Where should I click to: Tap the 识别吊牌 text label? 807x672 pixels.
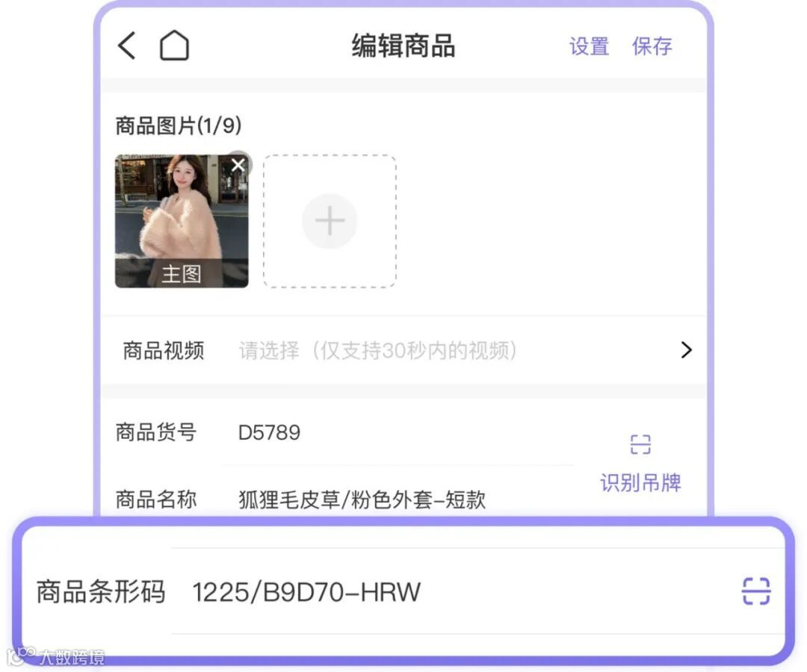click(x=640, y=482)
